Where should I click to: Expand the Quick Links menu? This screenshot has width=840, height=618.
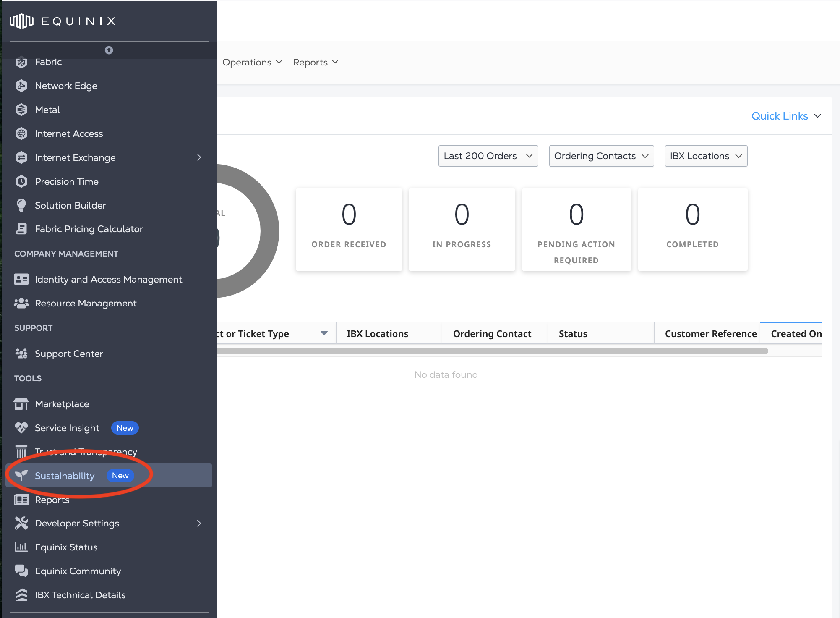[x=785, y=116]
